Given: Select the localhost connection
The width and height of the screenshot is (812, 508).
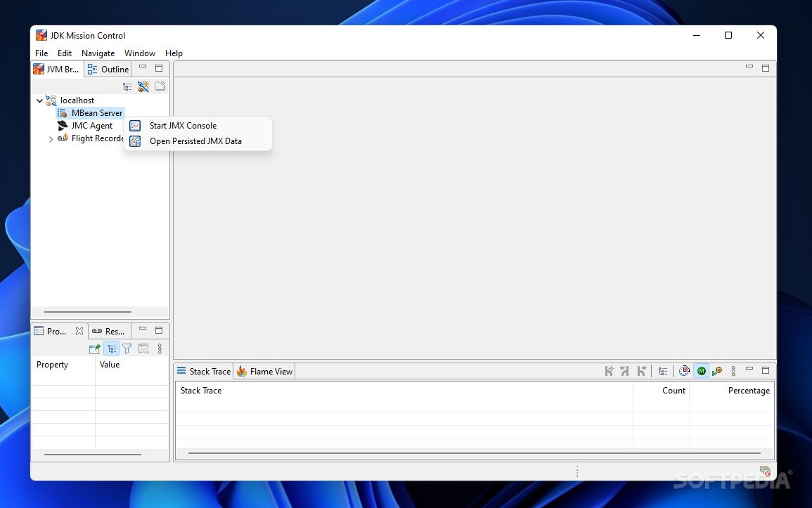Looking at the screenshot, I should [x=77, y=100].
